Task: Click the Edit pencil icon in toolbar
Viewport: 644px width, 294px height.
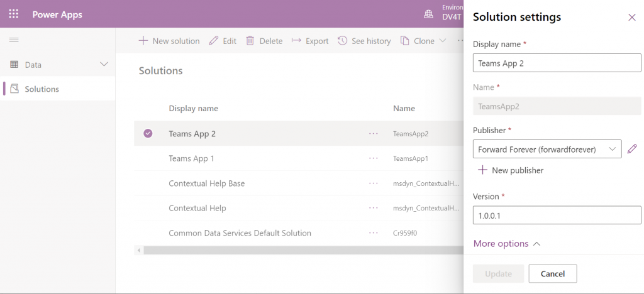Action: click(x=214, y=41)
